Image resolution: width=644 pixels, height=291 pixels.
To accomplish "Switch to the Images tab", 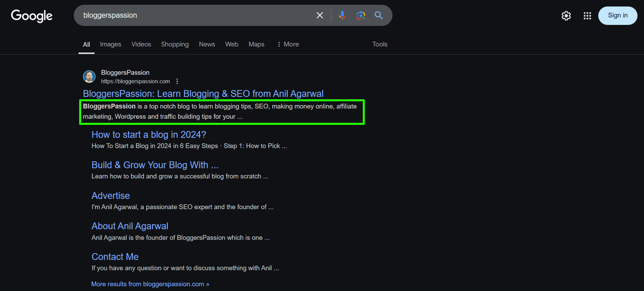I will [x=111, y=44].
